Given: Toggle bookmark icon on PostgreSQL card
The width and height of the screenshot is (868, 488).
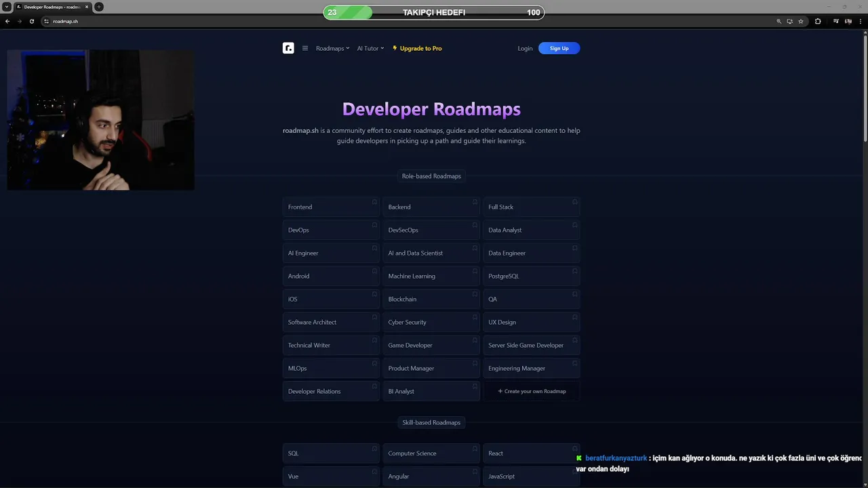Looking at the screenshot, I should coord(575,271).
